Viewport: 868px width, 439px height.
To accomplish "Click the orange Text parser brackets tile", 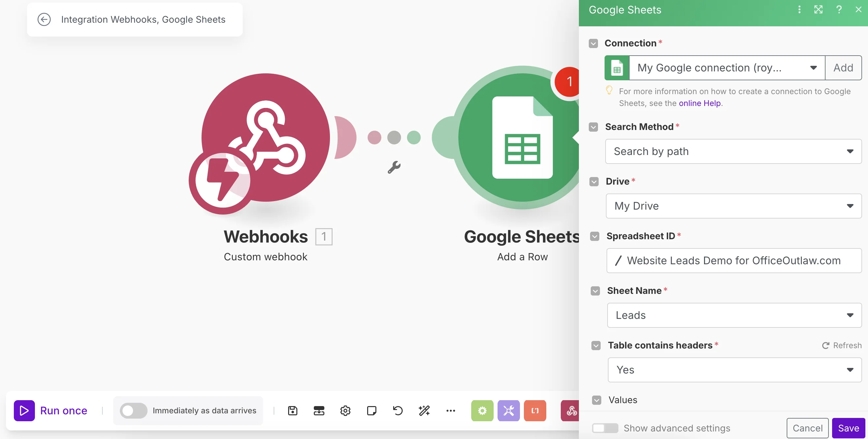I will pyautogui.click(x=535, y=410).
